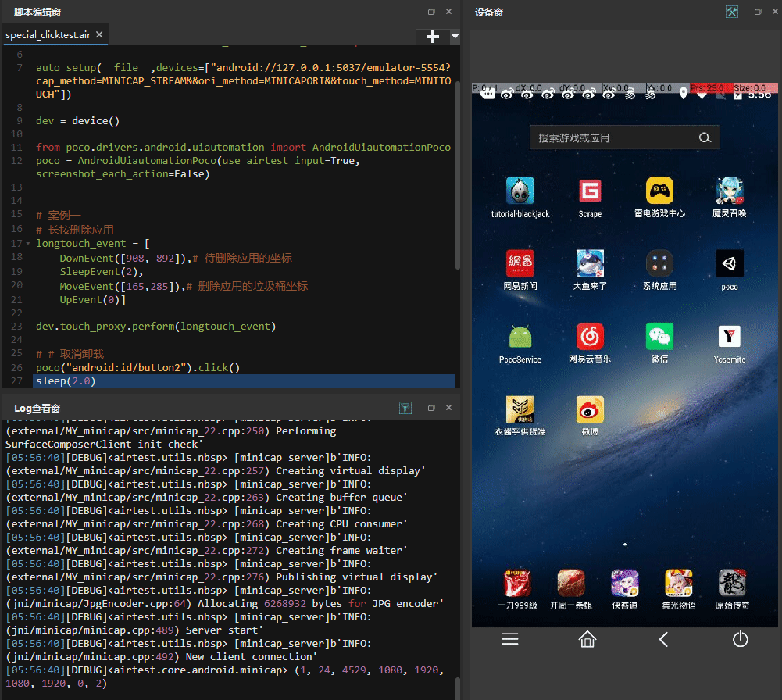
Task: Open the 雷电游戏中心 app
Action: (x=659, y=191)
